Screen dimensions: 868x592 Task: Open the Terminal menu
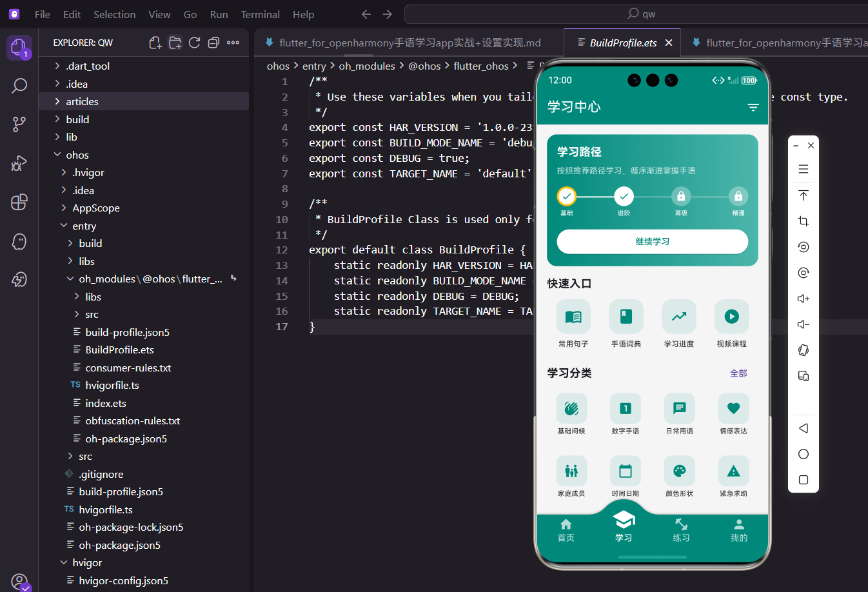260,14
